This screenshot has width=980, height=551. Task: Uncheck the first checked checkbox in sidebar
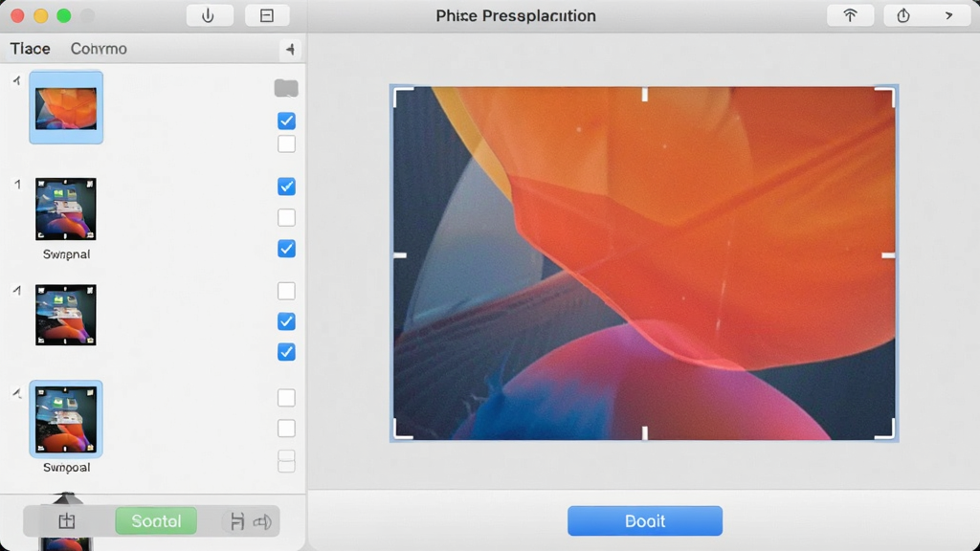(286, 121)
